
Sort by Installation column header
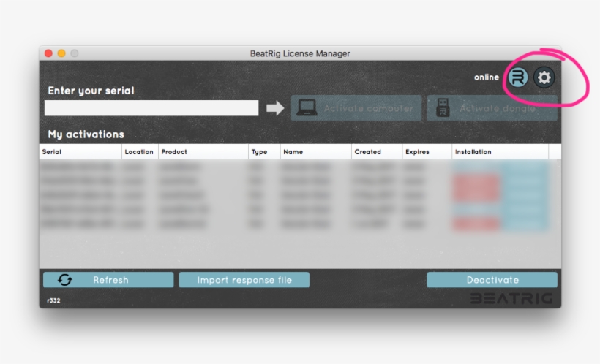(500, 152)
